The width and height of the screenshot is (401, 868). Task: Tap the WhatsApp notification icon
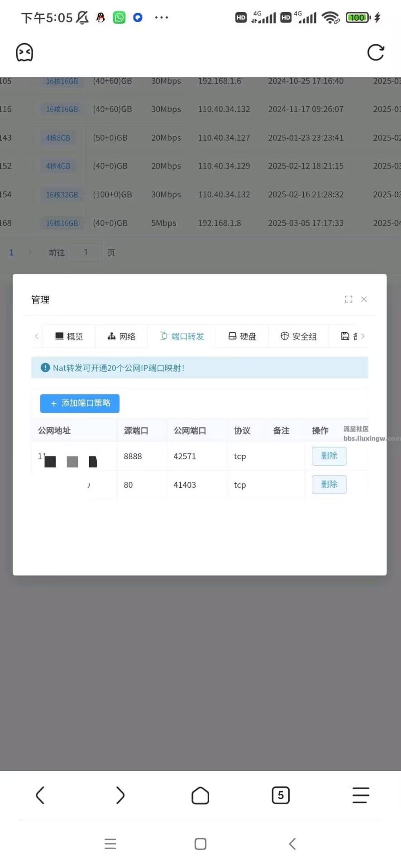119,18
